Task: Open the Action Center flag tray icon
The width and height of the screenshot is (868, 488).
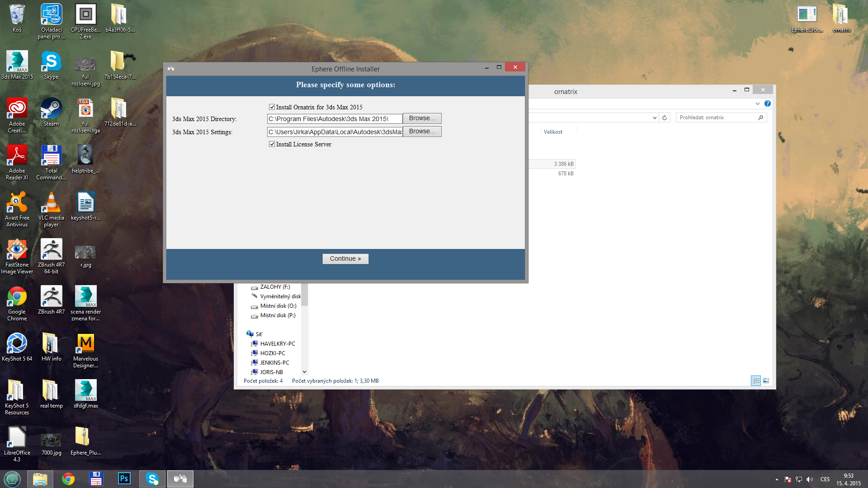Action: click(788, 479)
